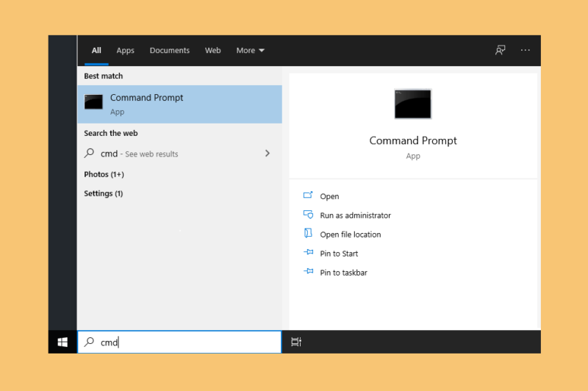This screenshot has height=391, width=588.
Task: Choose Pin to taskbar
Action: (x=343, y=273)
